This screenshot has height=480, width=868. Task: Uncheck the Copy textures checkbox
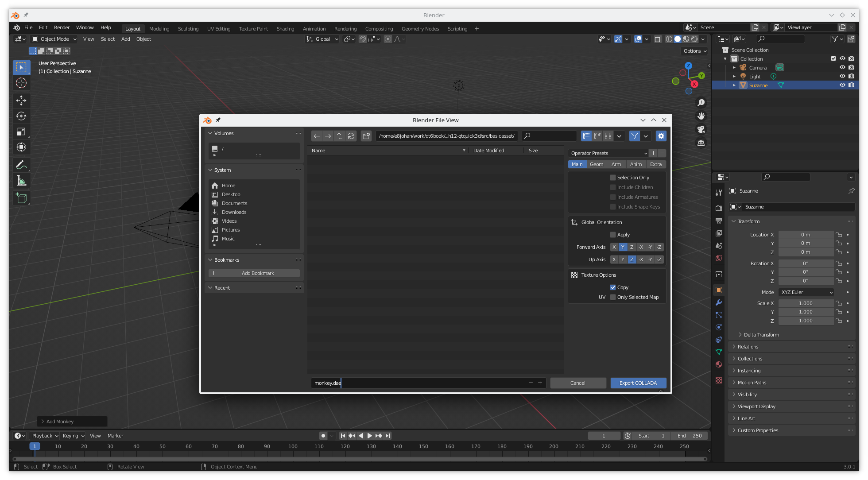click(x=613, y=287)
